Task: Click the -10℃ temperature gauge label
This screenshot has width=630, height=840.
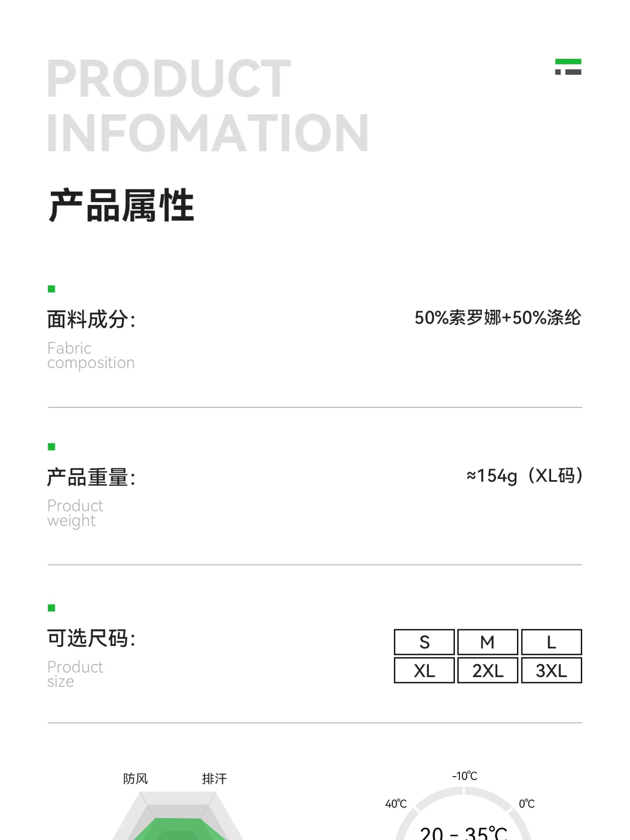Action: (x=465, y=776)
